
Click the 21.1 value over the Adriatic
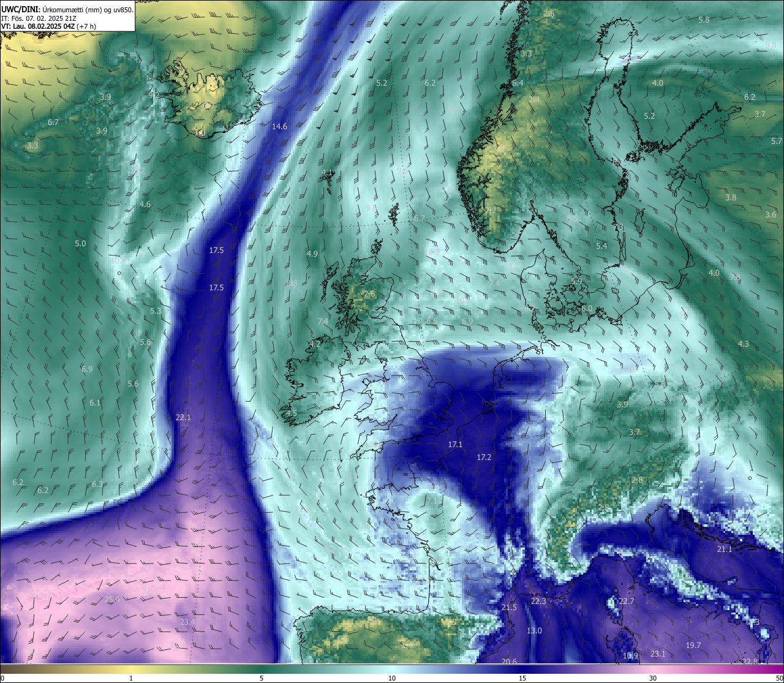click(x=725, y=549)
